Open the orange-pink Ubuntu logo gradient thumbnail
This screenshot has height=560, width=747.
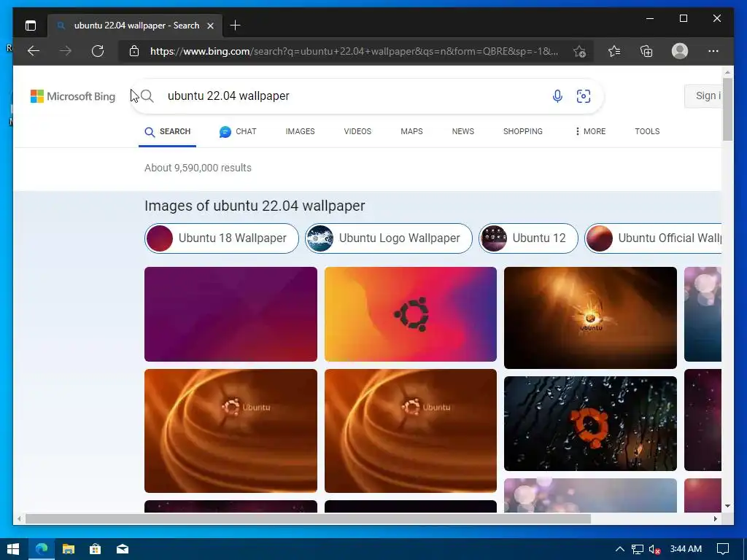click(411, 314)
